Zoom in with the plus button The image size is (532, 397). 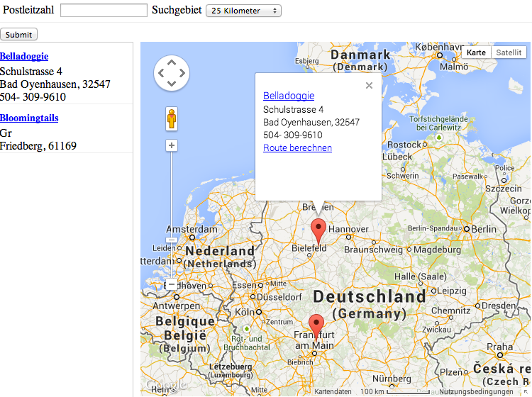point(172,145)
